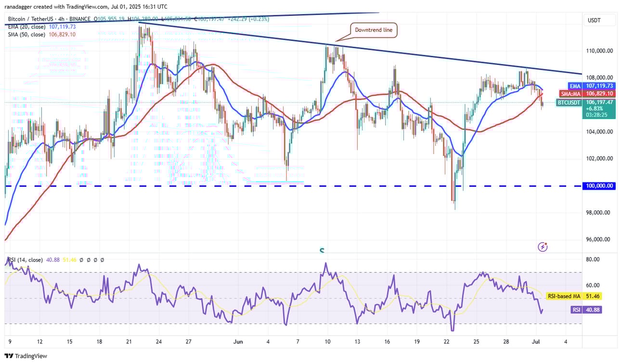Click the 96,000.00 price axis label
Viewport: 622px width, 364px height.
[x=598, y=239]
